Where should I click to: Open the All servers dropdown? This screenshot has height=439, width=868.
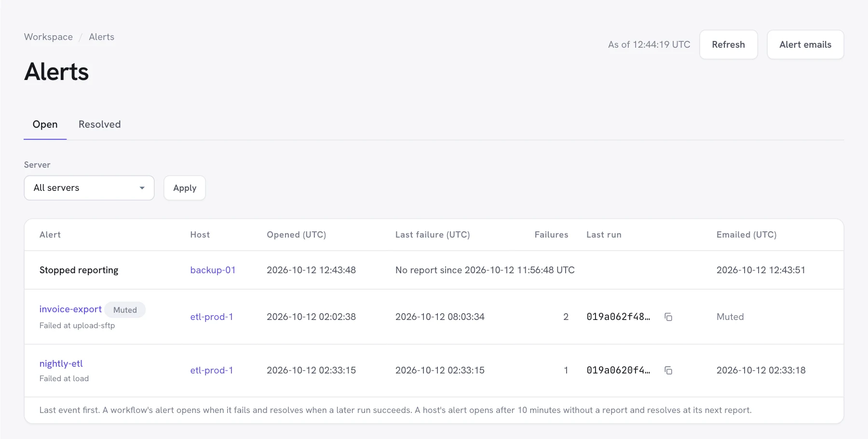(89, 188)
